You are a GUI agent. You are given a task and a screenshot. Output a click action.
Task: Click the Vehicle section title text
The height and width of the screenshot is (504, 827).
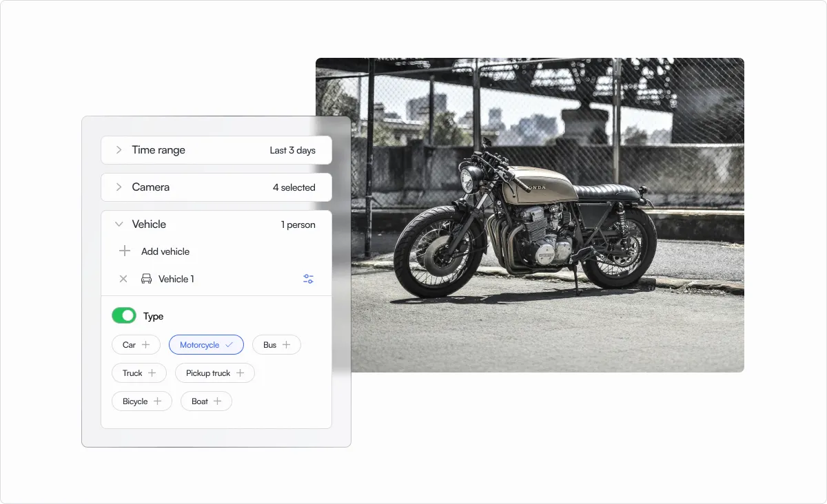[149, 224]
